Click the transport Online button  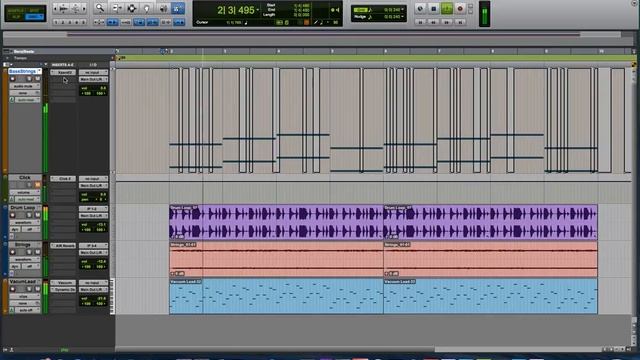(x=420, y=9)
